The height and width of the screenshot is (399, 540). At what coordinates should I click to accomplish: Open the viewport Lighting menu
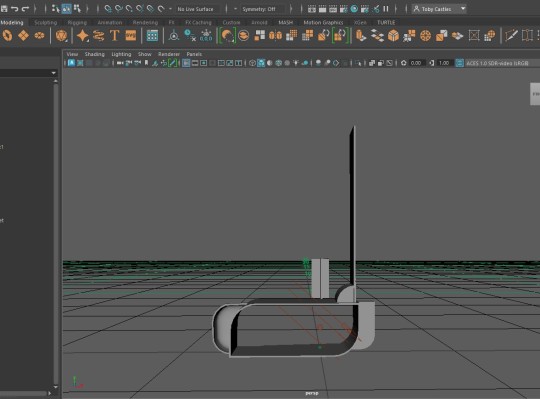(x=121, y=54)
